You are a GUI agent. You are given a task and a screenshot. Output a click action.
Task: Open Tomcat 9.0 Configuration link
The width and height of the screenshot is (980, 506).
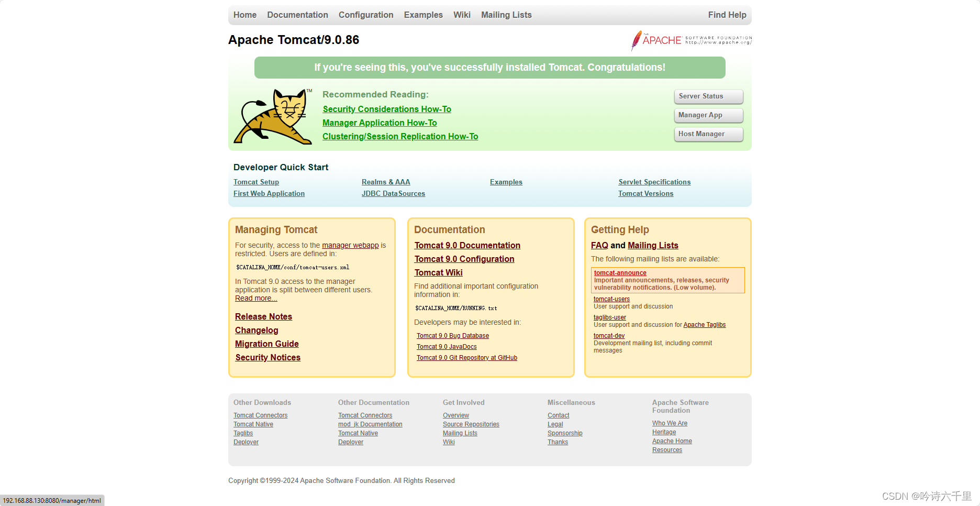pos(464,259)
